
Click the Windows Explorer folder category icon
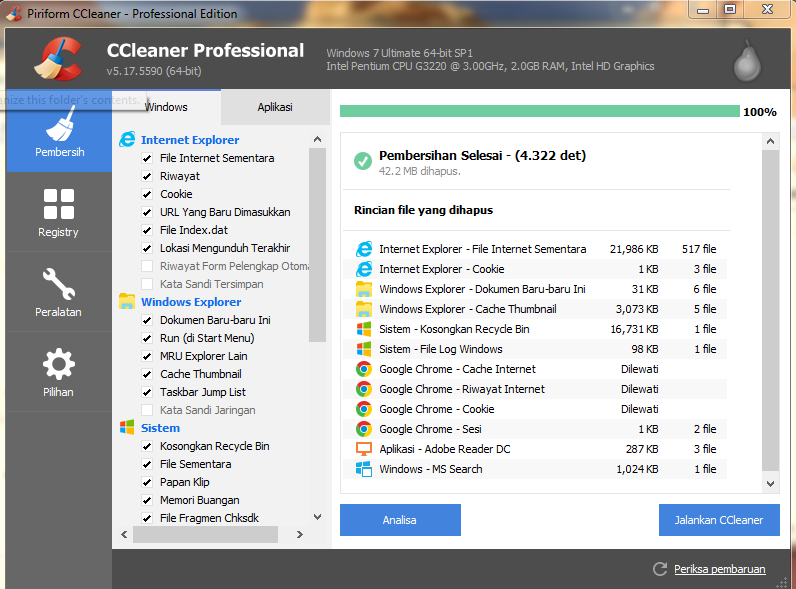(127, 301)
